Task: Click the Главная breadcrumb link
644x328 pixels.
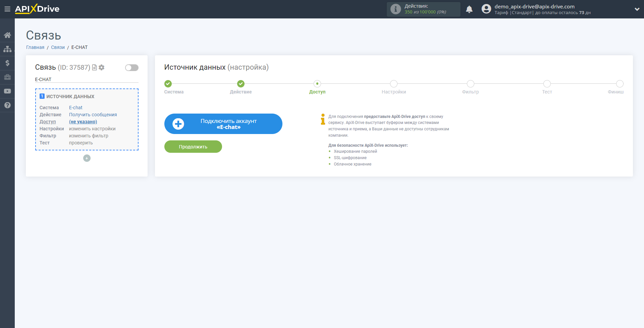Action: pos(35,47)
